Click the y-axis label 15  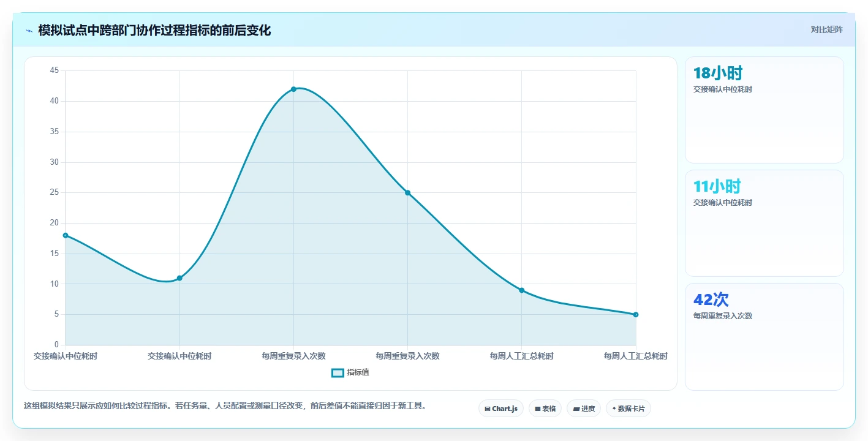pos(55,254)
